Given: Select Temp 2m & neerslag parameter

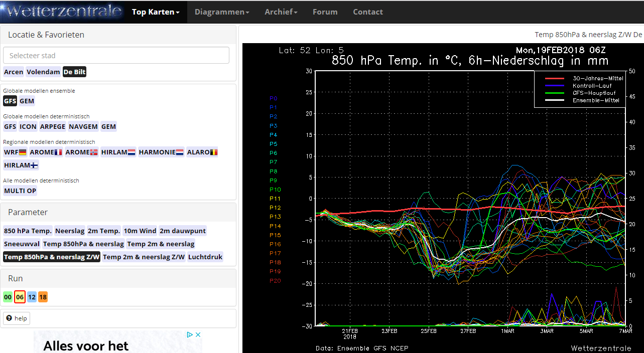Looking at the screenshot, I should tap(161, 244).
